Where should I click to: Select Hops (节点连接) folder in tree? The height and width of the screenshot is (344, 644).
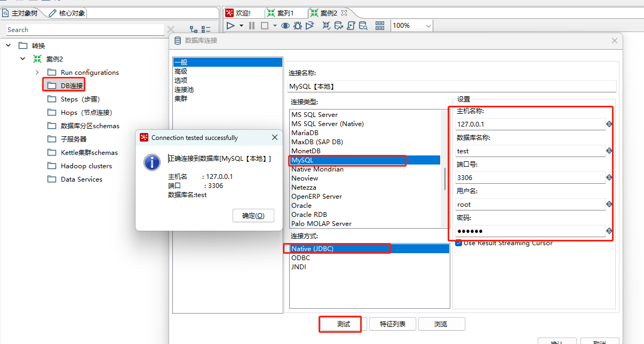79,112
